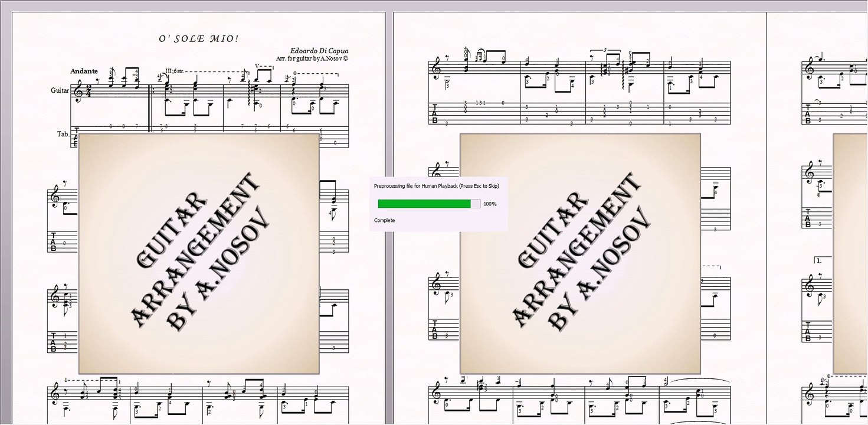The height and width of the screenshot is (425, 868).
Task: Click the "100%" progress percentage text
Action: 490,204
